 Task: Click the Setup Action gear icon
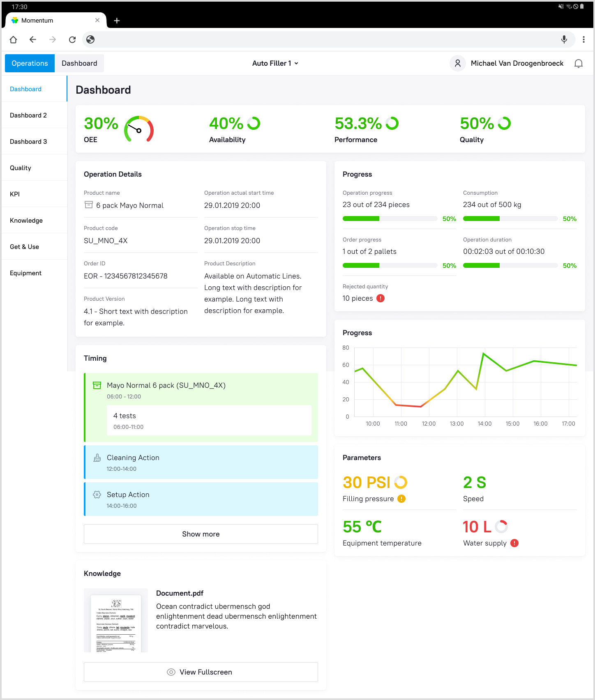[97, 495]
